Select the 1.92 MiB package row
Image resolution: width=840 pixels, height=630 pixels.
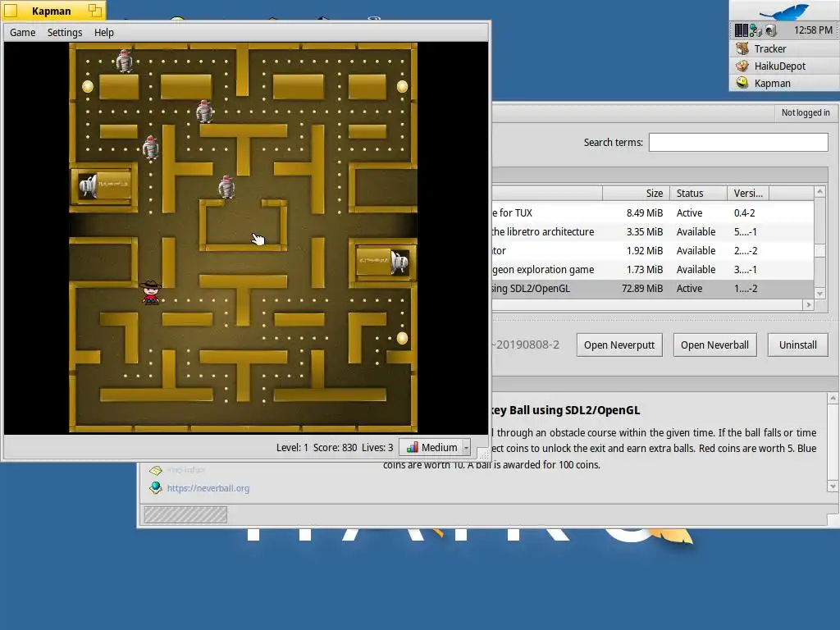tap(652, 251)
